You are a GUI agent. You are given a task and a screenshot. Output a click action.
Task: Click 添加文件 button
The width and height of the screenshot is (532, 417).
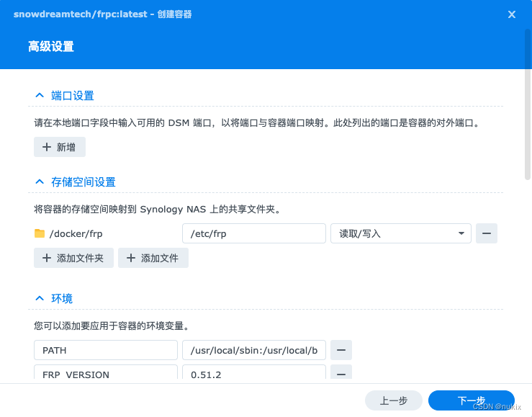coord(153,258)
